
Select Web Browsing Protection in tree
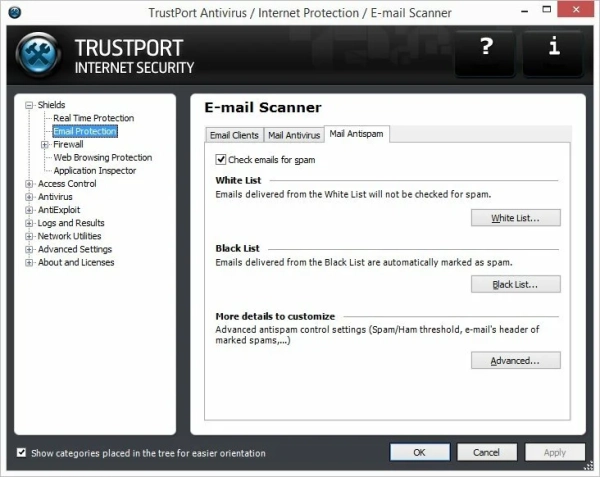tap(103, 157)
